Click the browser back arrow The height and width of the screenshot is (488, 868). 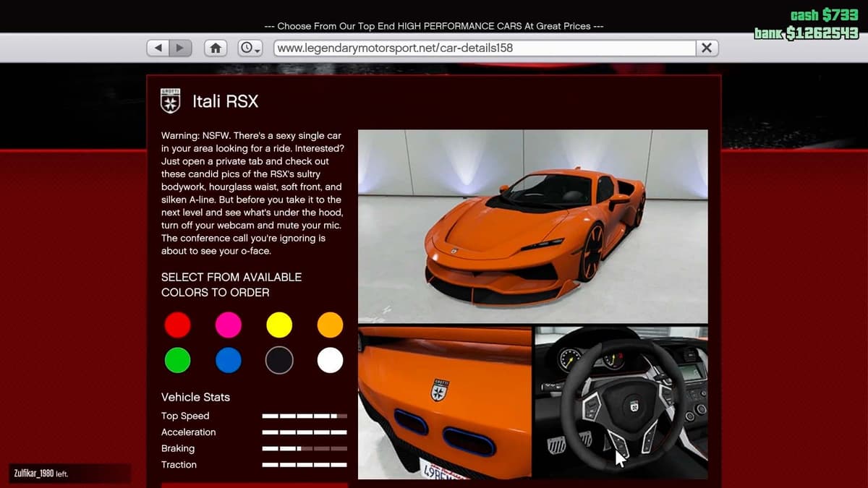158,48
